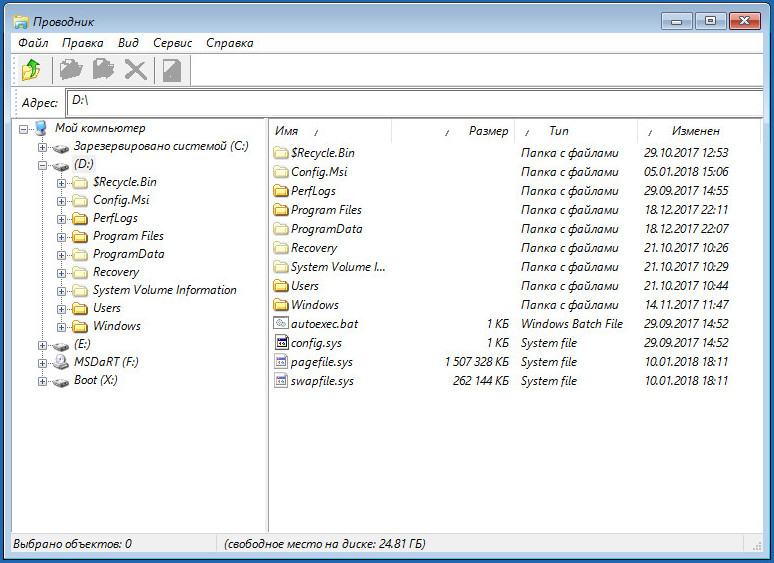
Task: Click the pagefile.sys file icon in list
Action: [281, 361]
